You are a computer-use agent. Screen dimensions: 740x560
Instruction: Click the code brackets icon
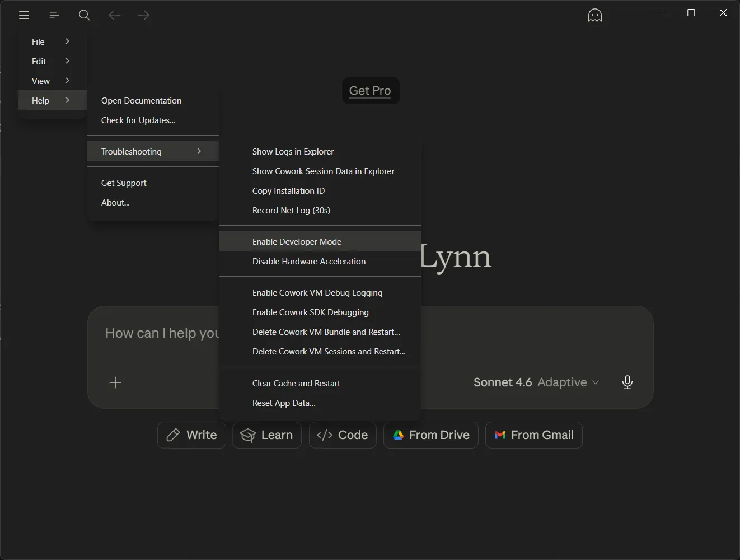tap(325, 435)
